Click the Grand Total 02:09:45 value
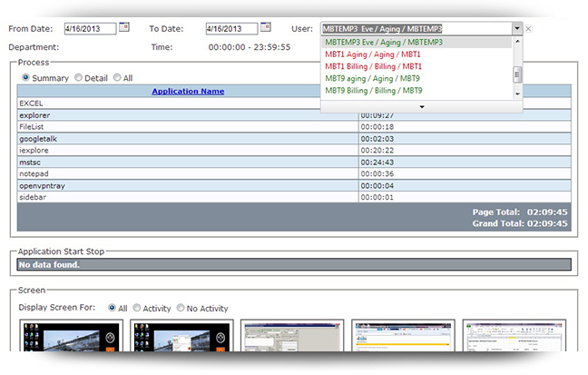 (x=547, y=223)
